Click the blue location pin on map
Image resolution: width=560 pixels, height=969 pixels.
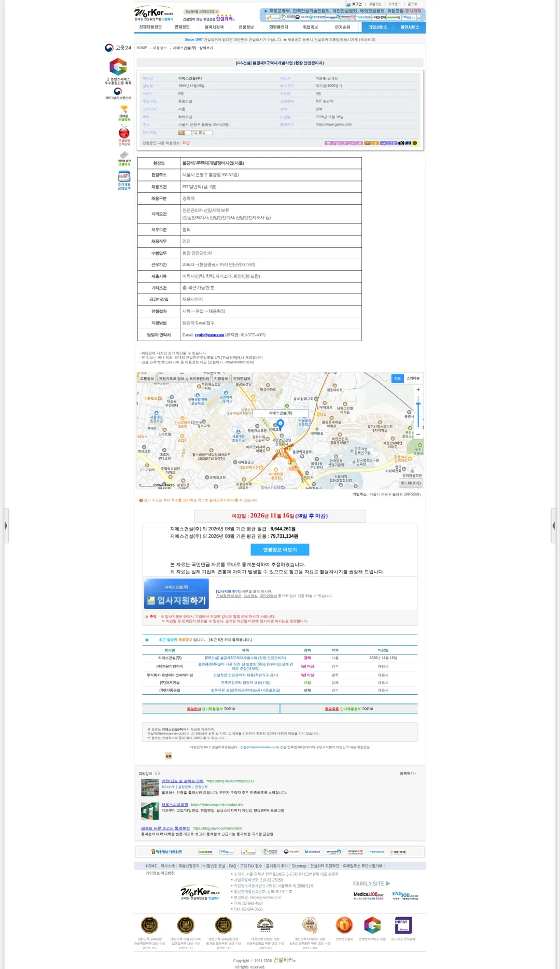(x=281, y=424)
